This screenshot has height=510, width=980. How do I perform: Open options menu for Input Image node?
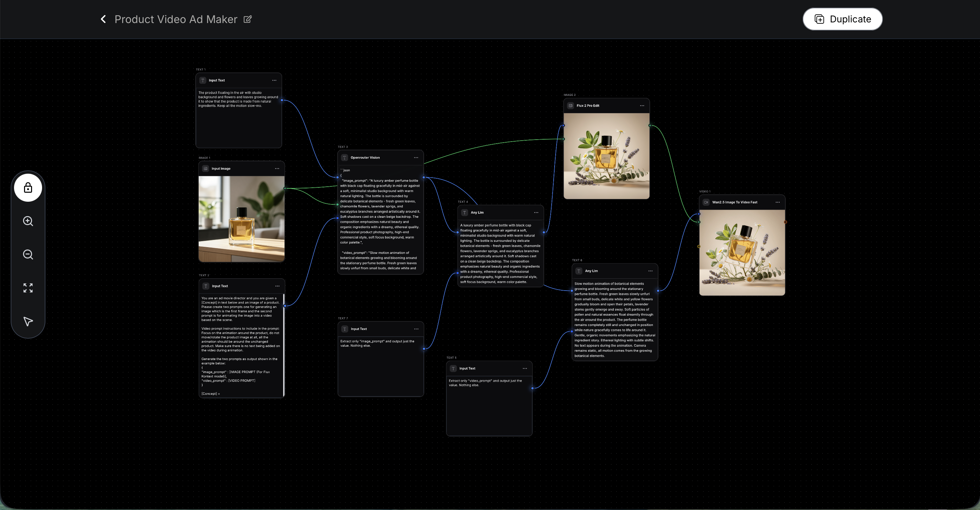coord(277,169)
